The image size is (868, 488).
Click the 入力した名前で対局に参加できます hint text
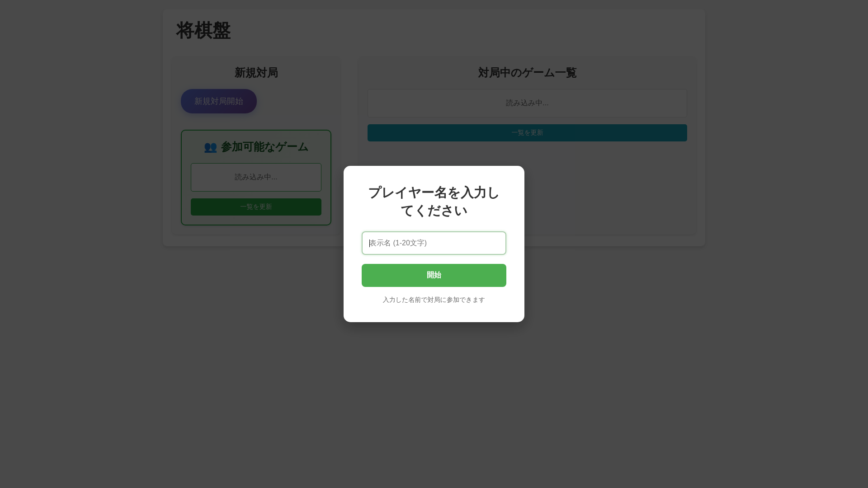(434, 300)
